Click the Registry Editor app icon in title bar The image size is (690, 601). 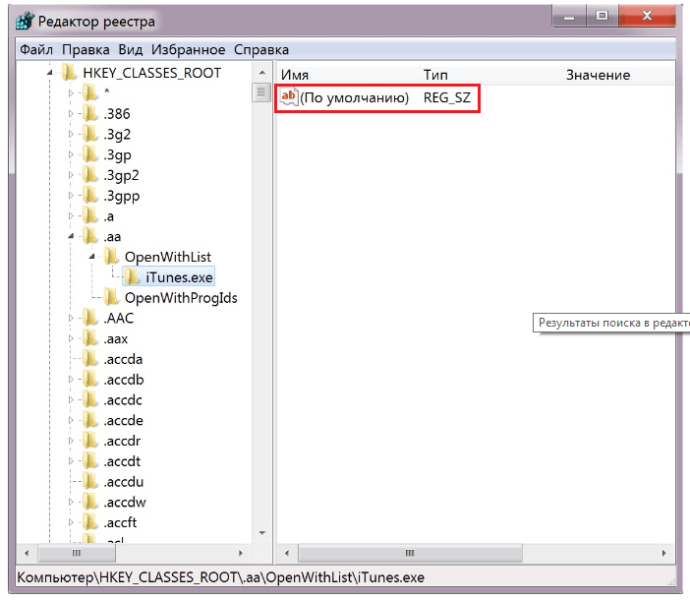tap(25, 21)
